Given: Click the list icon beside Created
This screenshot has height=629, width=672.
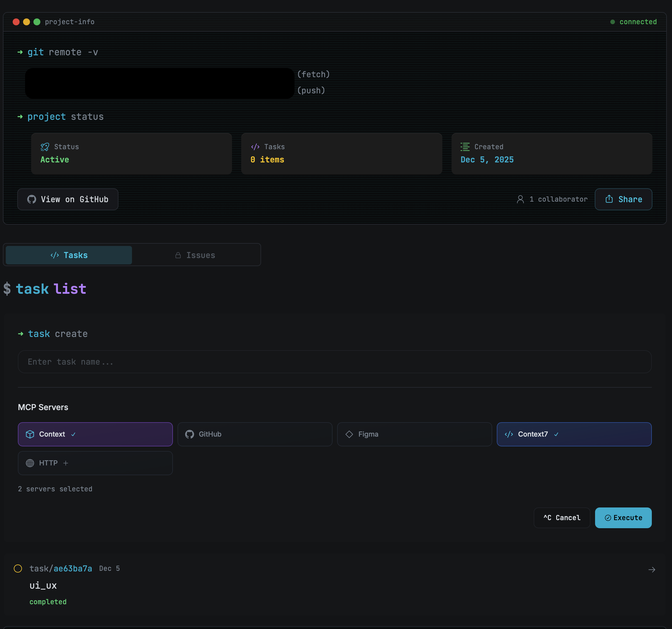Looking at the screenshot, I should point(465,147).
